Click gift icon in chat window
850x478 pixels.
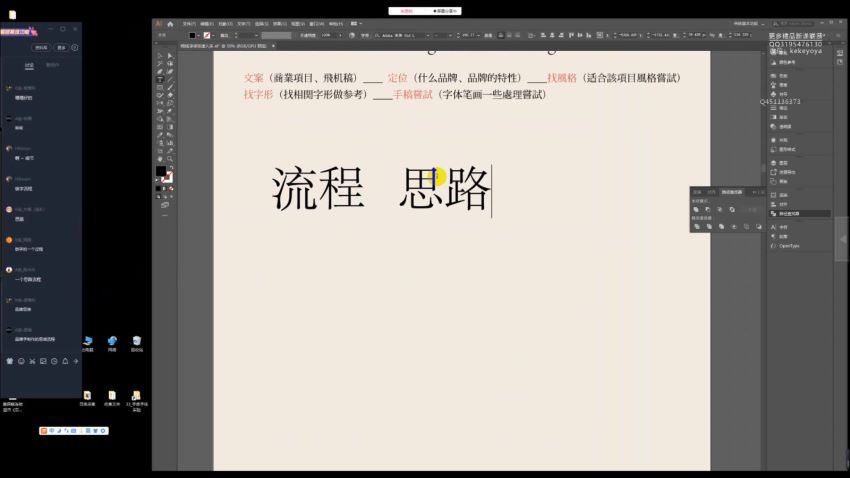pos(10,361)
